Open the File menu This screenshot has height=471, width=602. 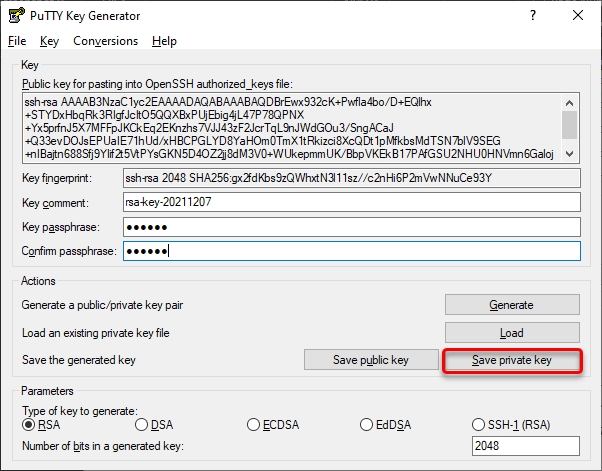(17, 41)
